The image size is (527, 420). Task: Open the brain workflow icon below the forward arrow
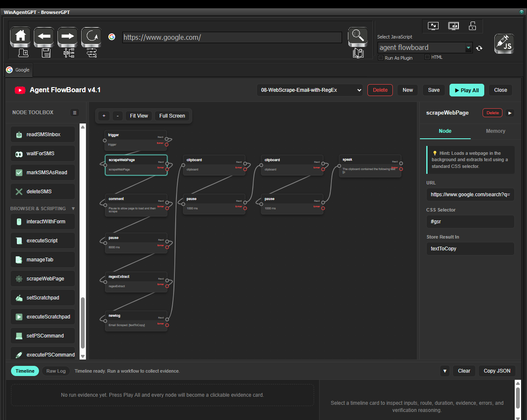point(69,53)
